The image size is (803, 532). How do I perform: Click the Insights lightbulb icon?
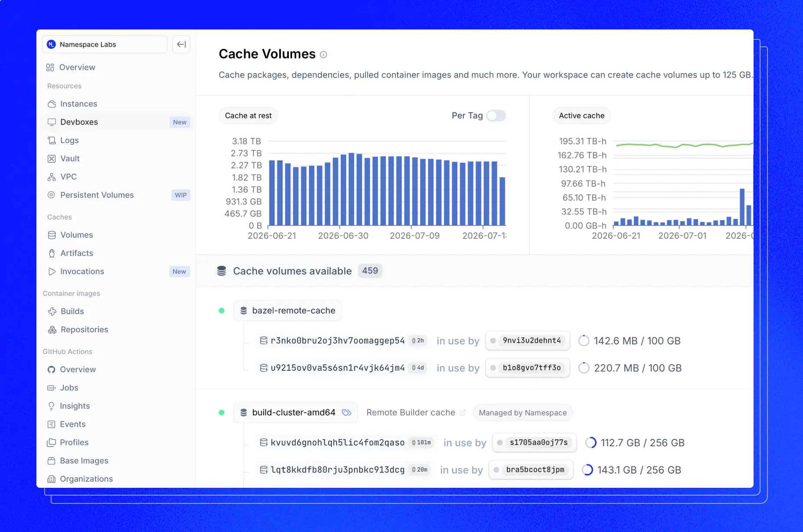tap(51, 406)
